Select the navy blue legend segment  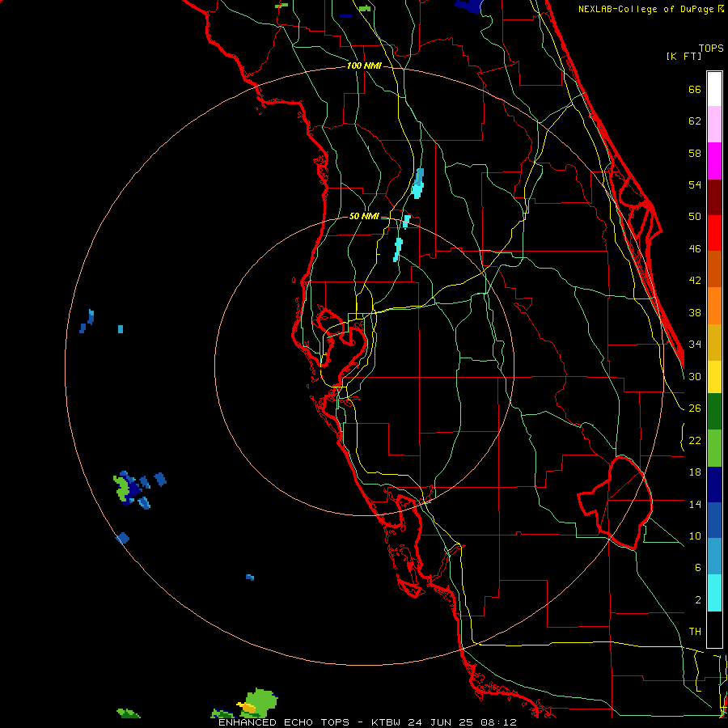coord(714,485)
